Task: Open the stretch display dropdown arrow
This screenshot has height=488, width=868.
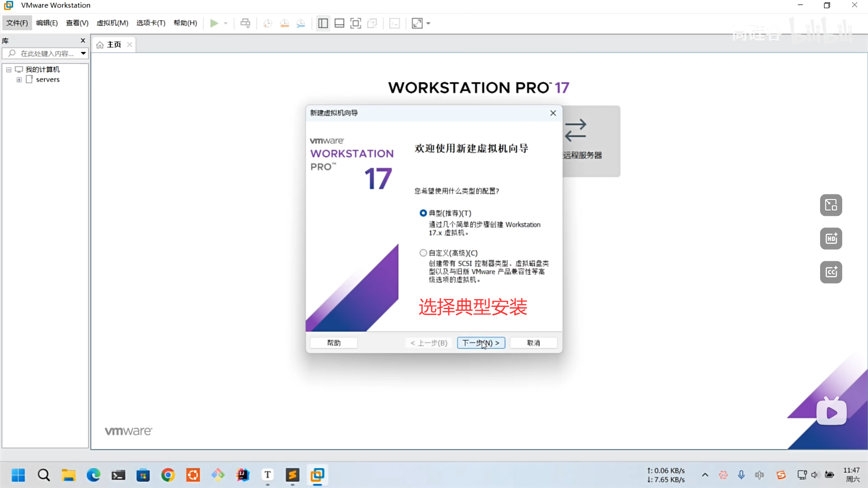Action: tap(429, 23)
